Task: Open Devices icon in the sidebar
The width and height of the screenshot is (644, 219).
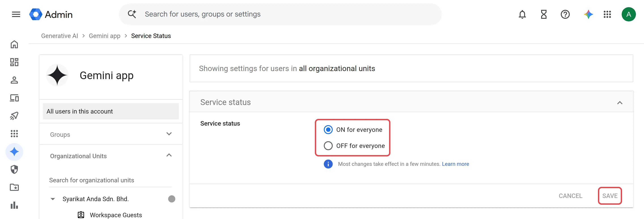Action: pyautogui.click(x=14, y=98)
